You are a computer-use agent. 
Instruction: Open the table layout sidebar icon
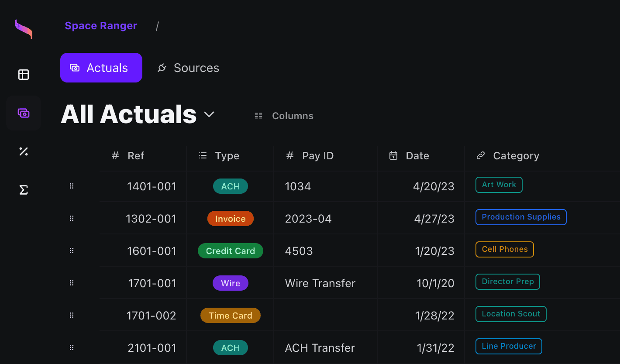click(x=24, y=75)
